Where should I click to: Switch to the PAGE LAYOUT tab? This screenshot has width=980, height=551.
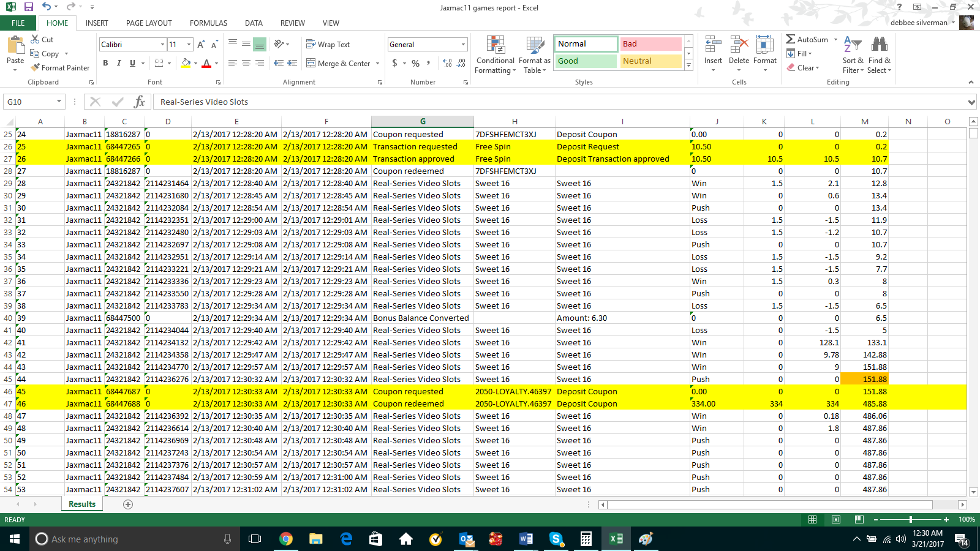[x=149, y=23]
